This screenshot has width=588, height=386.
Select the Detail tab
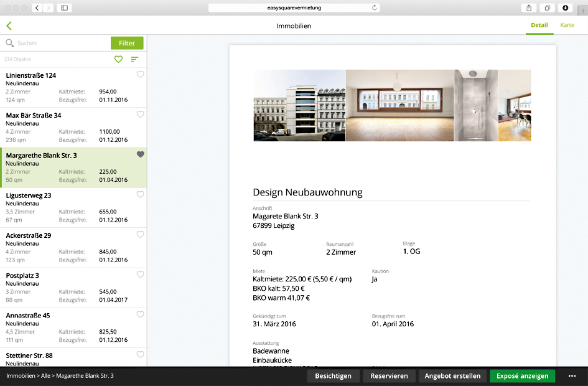click(539, 26)
